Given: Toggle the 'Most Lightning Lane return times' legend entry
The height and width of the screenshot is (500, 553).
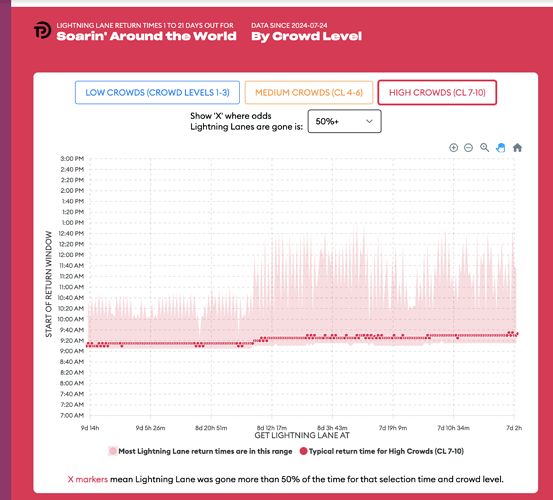Looking at the screenshot, I should point(201,451).
